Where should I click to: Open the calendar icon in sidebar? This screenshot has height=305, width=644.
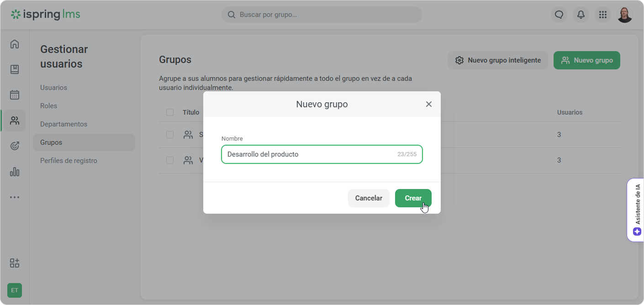pyautogui.click(x=15, y=95)
